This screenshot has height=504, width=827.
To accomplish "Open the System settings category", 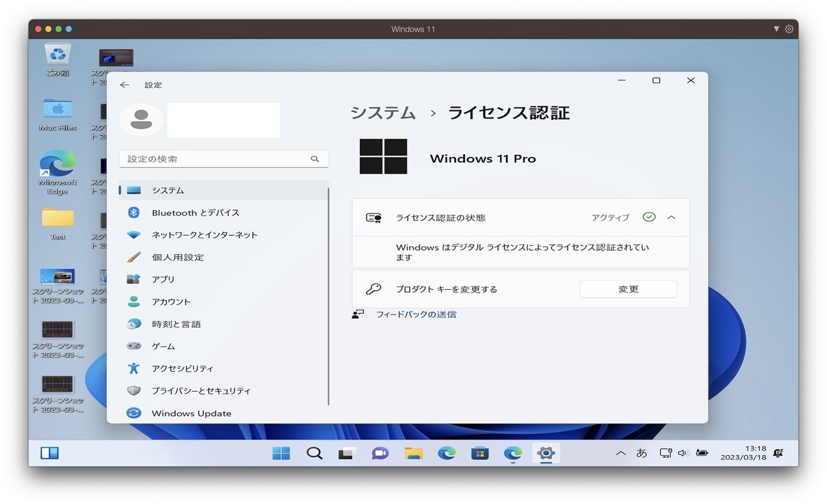I will (223, 190).
